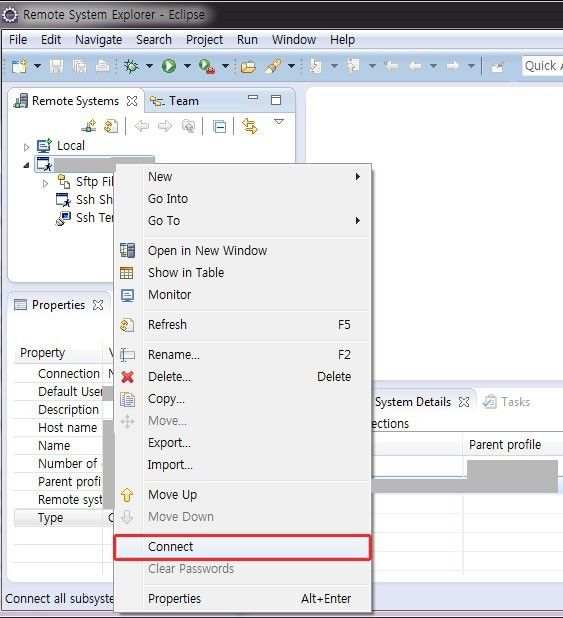The image size is (563, 618).
Task: Click Collapse All icon in Remote Systems
Action: click(219, 127)
